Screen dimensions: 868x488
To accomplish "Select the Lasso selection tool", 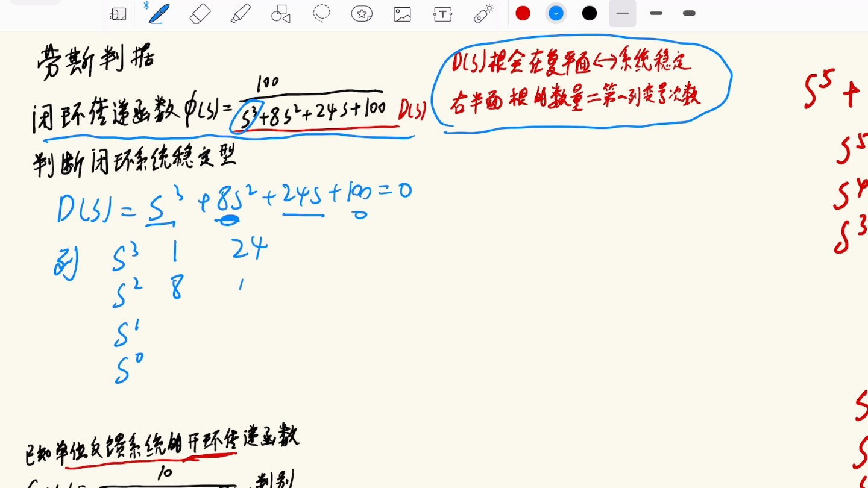I will [321, 14].
